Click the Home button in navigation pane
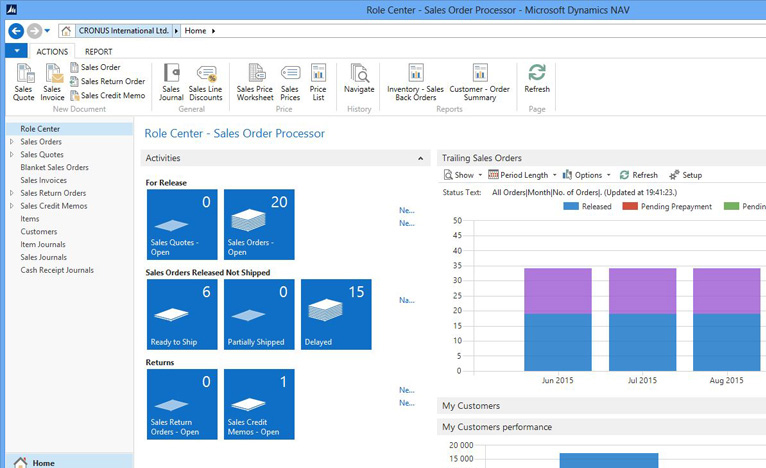This screenshot has width=766, height=468. tap(69, 461)
